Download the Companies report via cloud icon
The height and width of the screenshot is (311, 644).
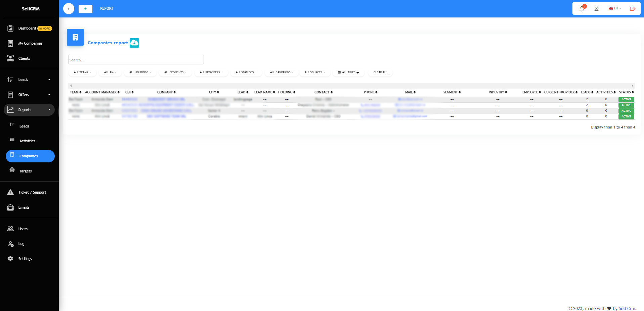pos(134,43)
